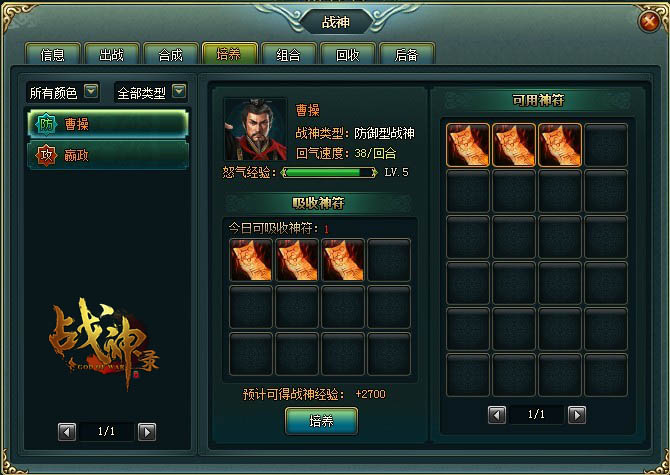Screen dimensions: 670x475
Task: Go to next page of 可用神符
Action: 577,415
